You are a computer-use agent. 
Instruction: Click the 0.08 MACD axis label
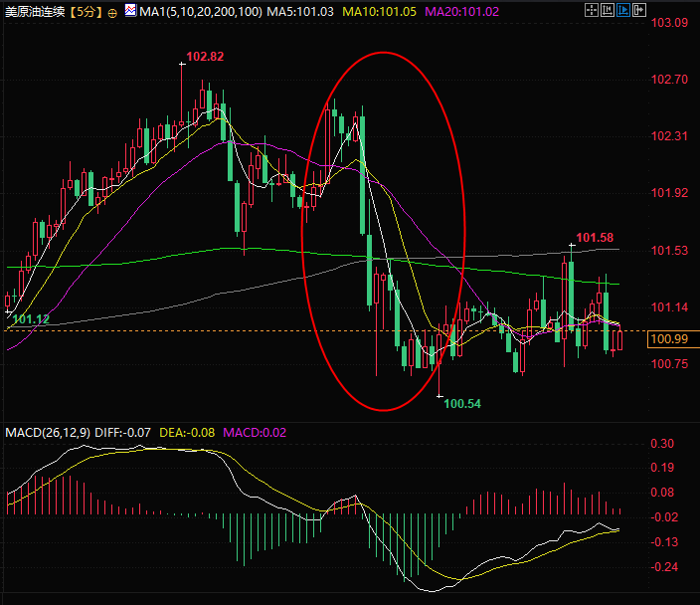click(662, 493)
